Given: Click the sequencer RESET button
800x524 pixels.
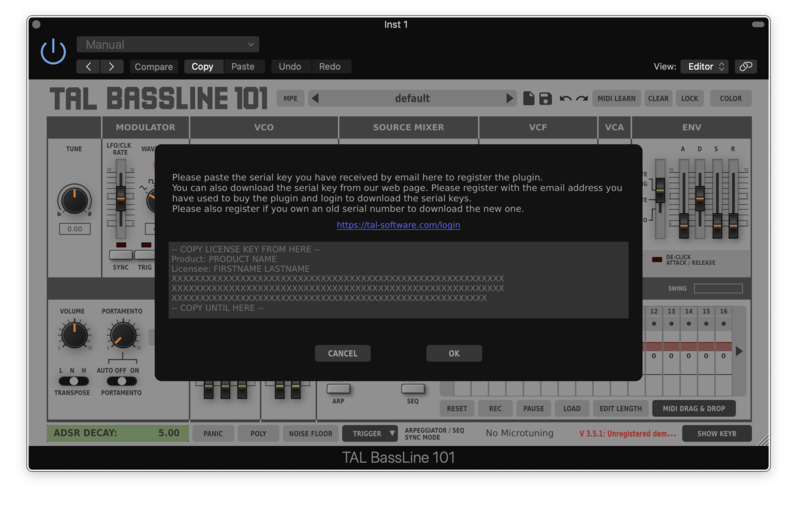Looking at the screenshot, I should (x=457, y=408).
